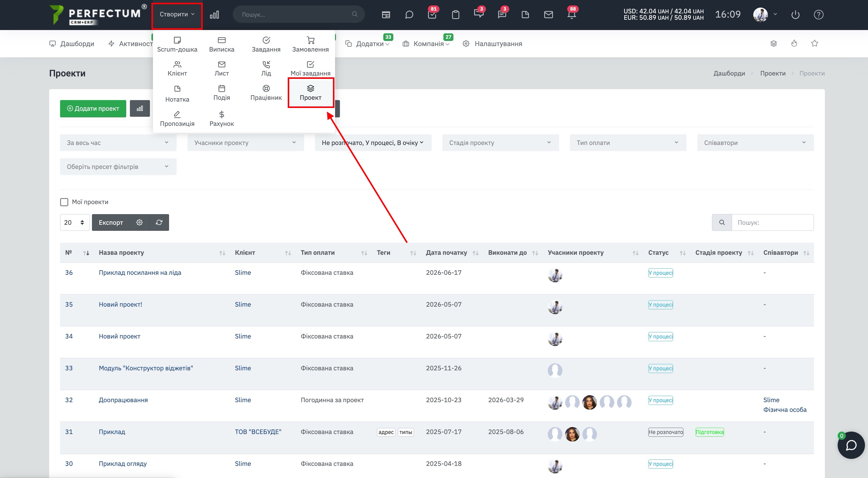Open the calendar icon in top bar
868x478 pixels.
point(386,15)
